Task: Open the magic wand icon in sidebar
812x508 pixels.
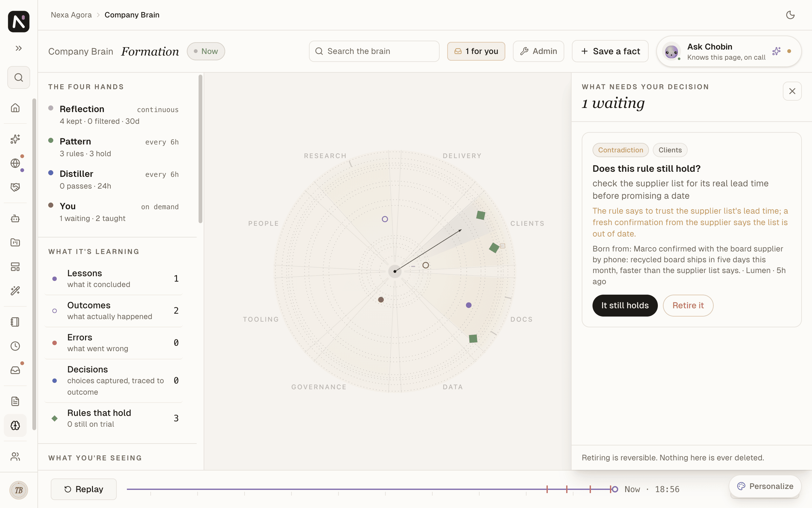Action: tap(15, 291)
